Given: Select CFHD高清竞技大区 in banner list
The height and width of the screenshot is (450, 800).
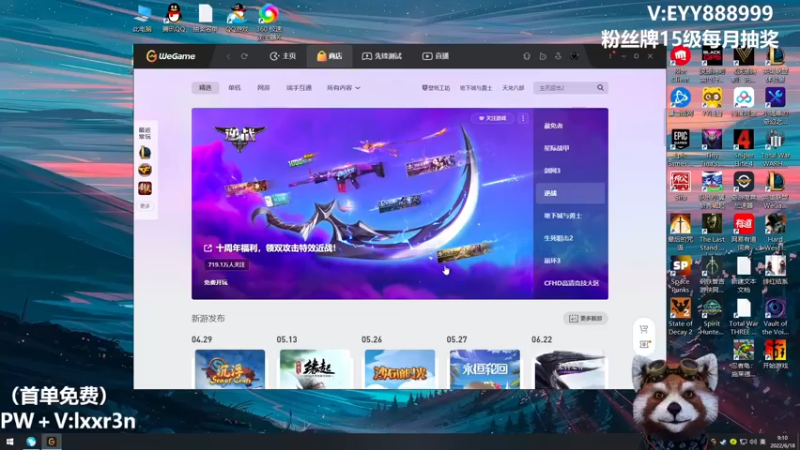Looking at the screenshot, I should (571, 283).
